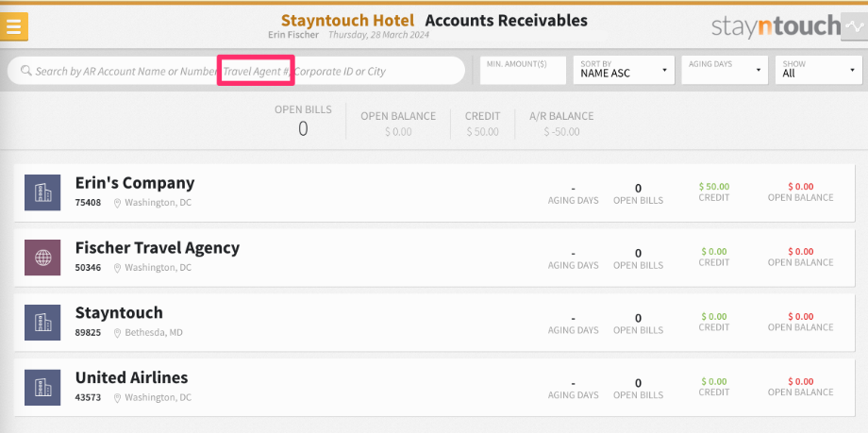Click Erin's Company building icon
The height and width of the screenshot is (433, 868).
42,192
